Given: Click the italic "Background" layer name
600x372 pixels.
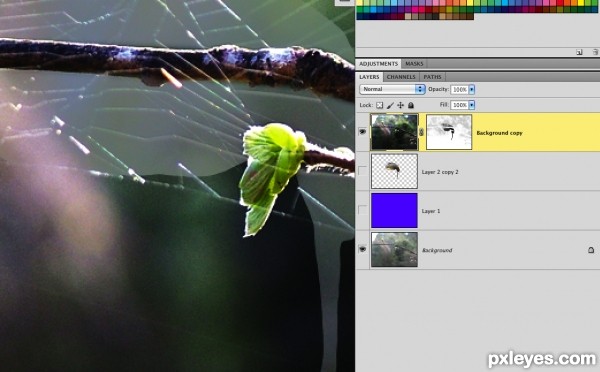Looking at the screenshot, I should click(x=437, y=250).
